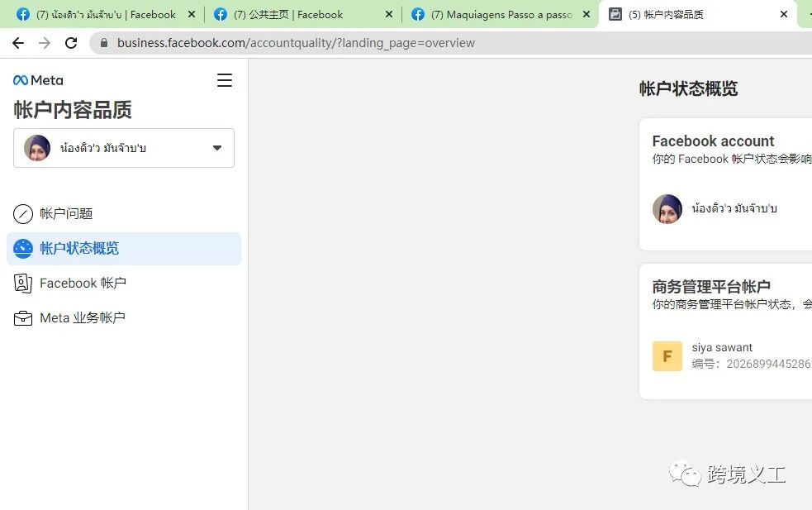Open the account selector dropdown
The width and height of the screenshot is (812, 510).
click(216, 148)
